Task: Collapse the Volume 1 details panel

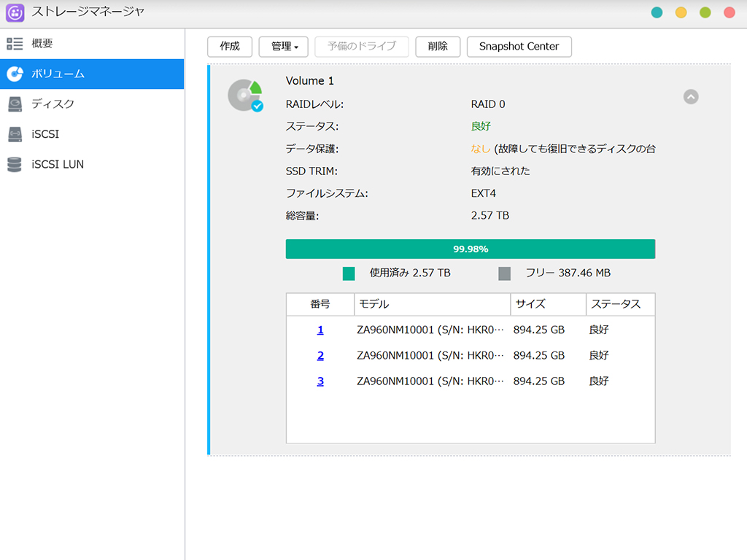Action: click(691, 97)
